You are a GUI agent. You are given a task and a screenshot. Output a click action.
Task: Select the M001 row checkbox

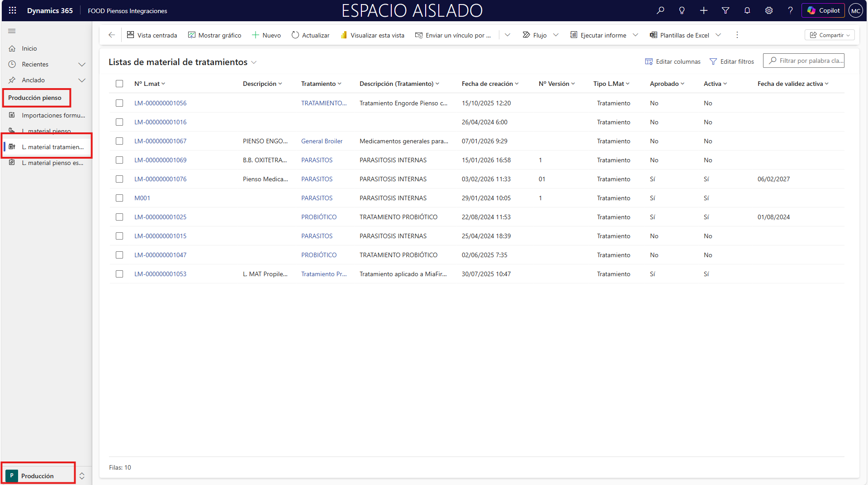(119, 198)
